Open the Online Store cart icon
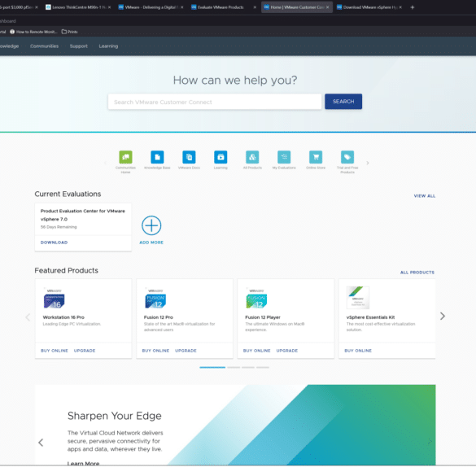This screenshot has height=476, width=476. [316, 157]
